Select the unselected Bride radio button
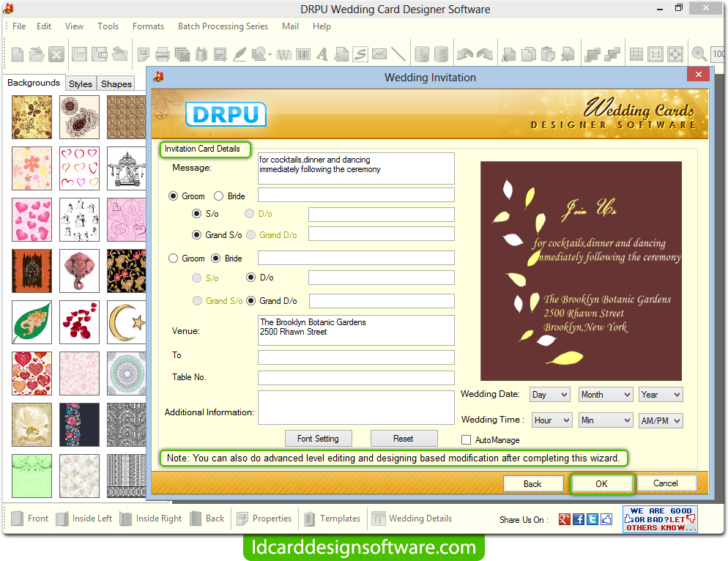The height and width of the screenshot is (561, 728). [219, 196]
